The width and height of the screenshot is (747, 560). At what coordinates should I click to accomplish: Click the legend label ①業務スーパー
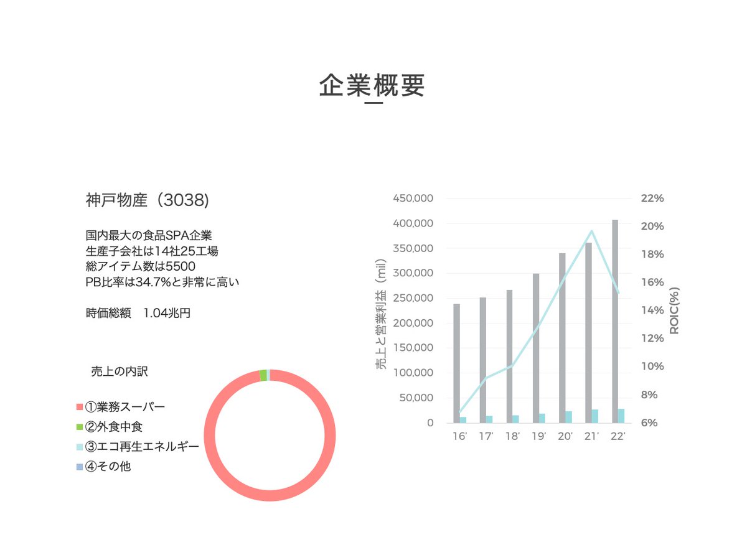[125, 407]
